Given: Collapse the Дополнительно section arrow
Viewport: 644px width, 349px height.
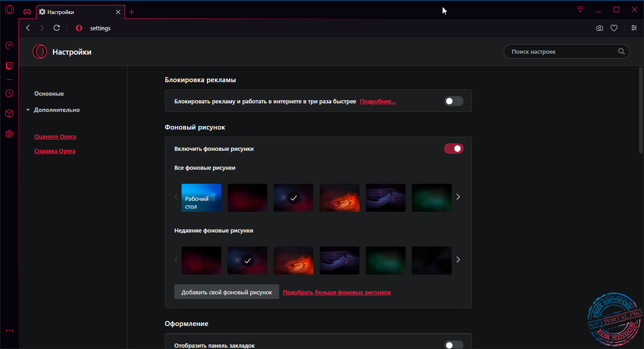Looking at the screenshot, I should pos(28,110).
